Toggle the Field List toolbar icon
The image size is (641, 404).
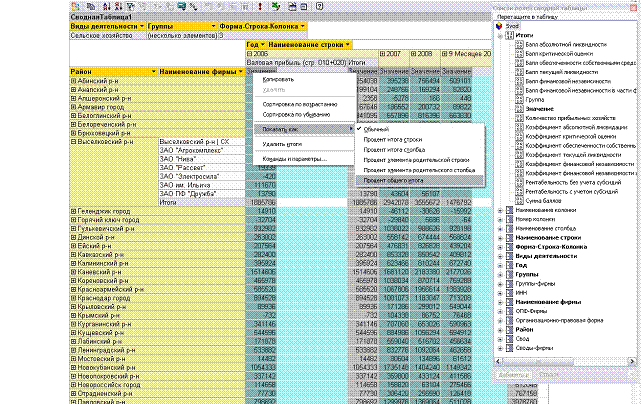click(x=304, y=7)
